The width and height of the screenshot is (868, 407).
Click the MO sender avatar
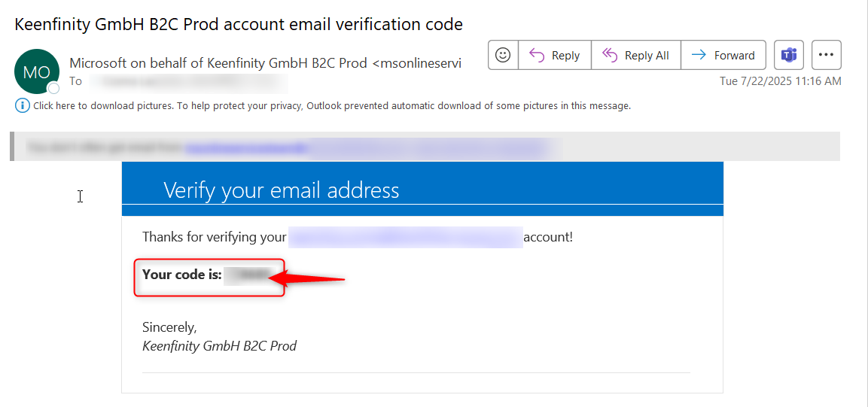[x=36, y=72]
